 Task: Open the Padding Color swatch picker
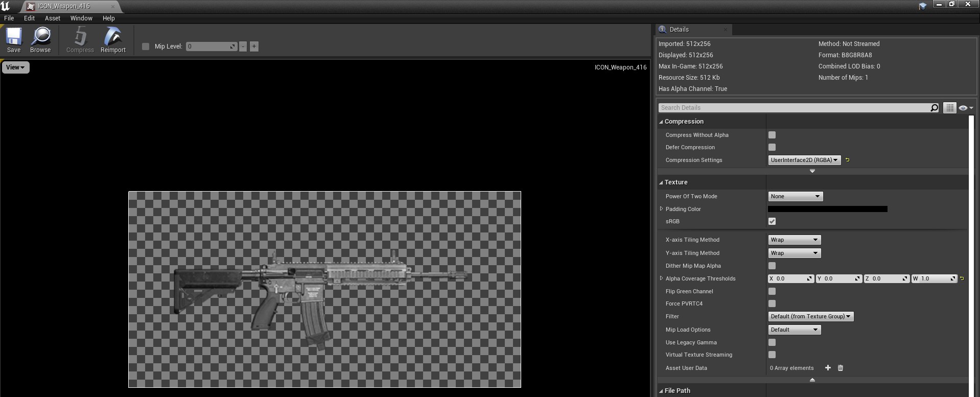(x=828, y=209)
